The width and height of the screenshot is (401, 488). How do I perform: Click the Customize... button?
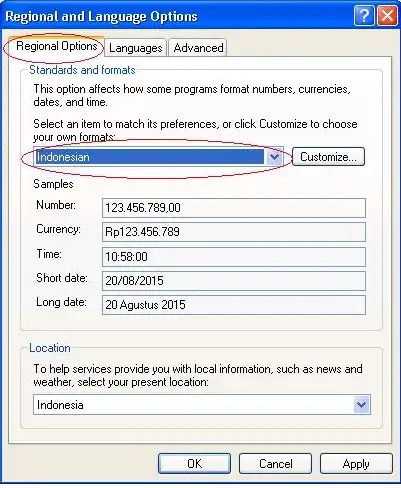(x=328, y=157)
